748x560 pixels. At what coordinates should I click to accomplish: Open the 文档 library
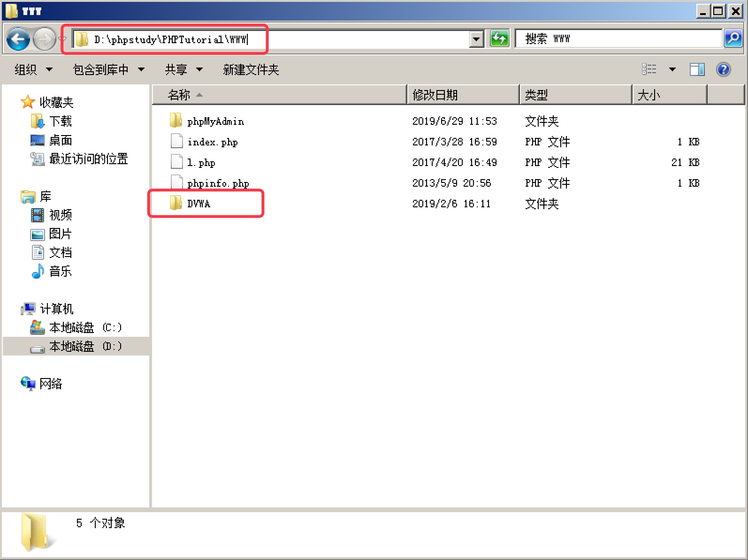click(x=61, y=252)
